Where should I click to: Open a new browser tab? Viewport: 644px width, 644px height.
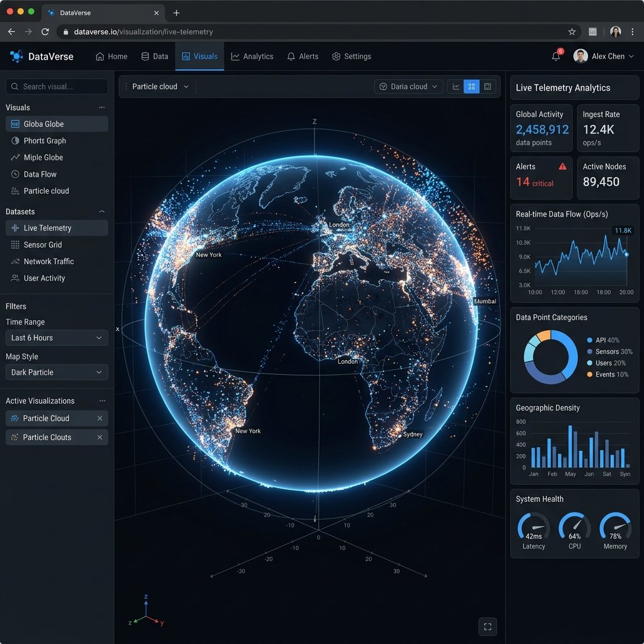click(x=176, y=13)
